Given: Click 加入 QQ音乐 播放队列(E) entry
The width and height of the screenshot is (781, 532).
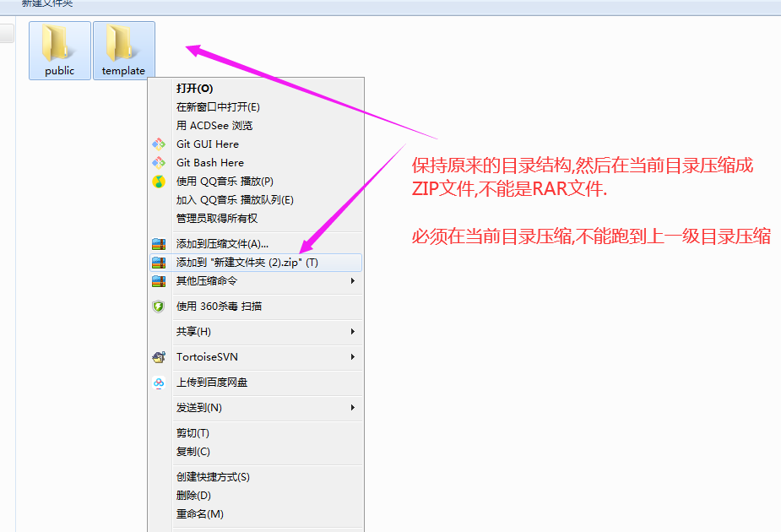Looking at the screenshot, I should point(235,200).
